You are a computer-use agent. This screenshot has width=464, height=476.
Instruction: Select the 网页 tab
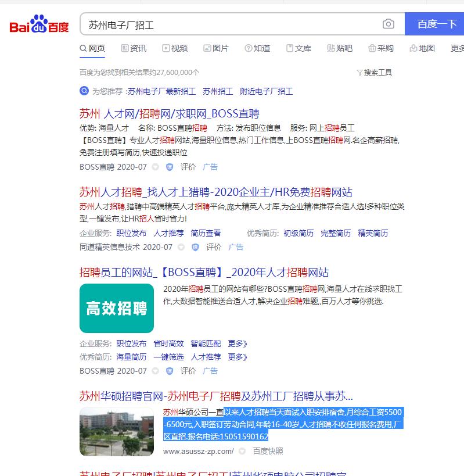(x=92, y=48)
